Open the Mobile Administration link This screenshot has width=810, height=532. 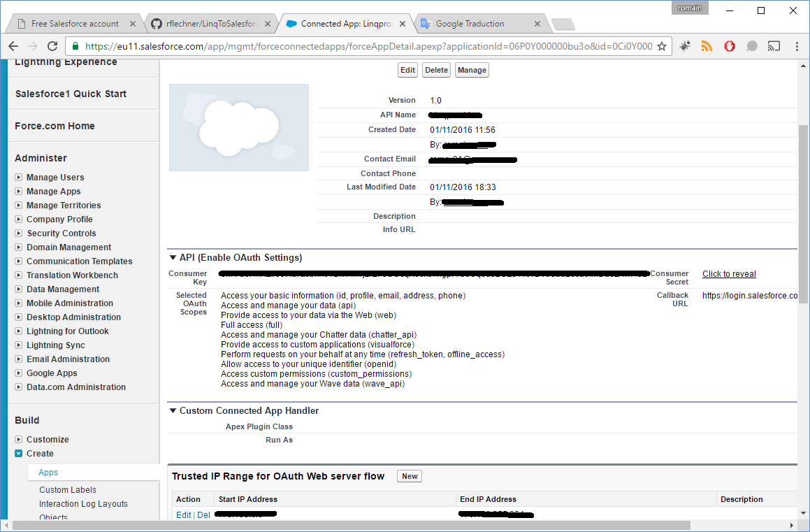(70, 303)
